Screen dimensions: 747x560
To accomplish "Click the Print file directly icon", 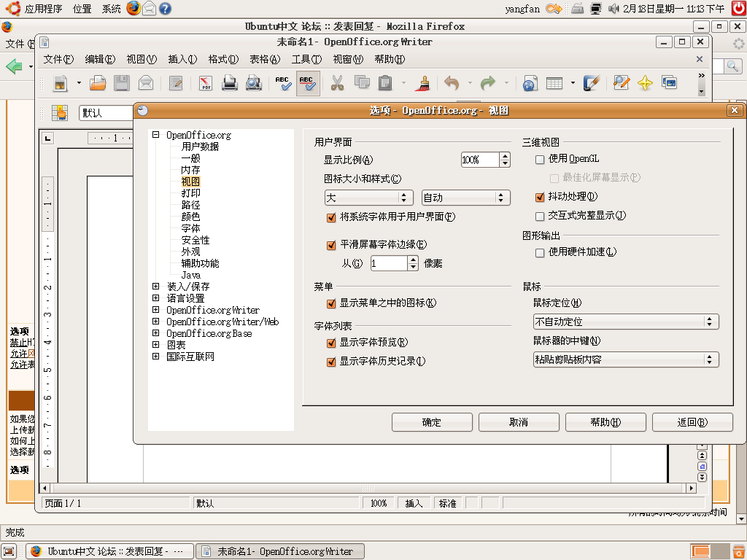I will (x=230, y=83).
